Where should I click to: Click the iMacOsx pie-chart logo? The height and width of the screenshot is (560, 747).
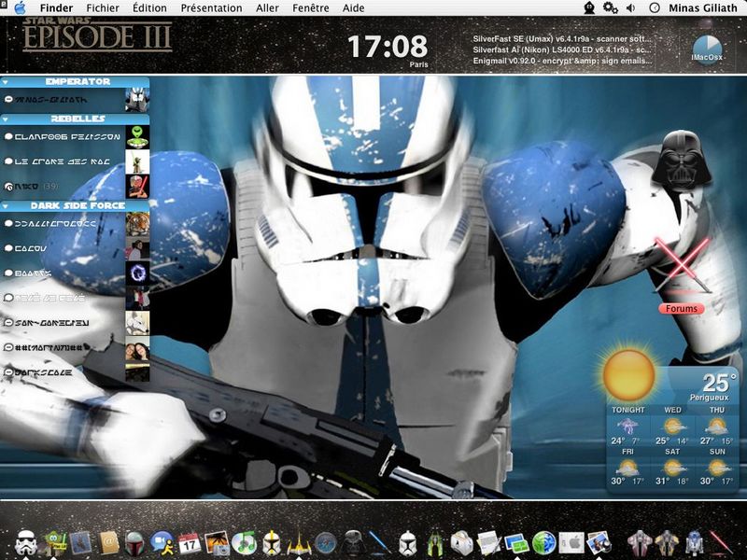point(708,50)
